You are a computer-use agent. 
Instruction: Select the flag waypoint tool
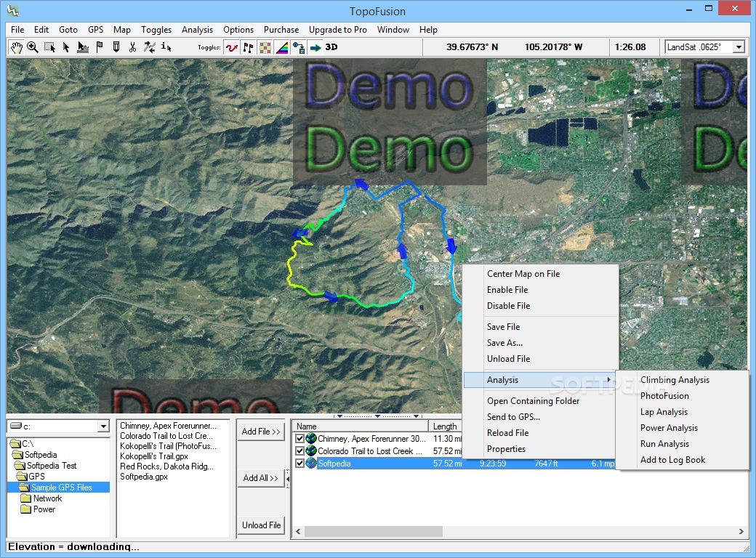100,47
